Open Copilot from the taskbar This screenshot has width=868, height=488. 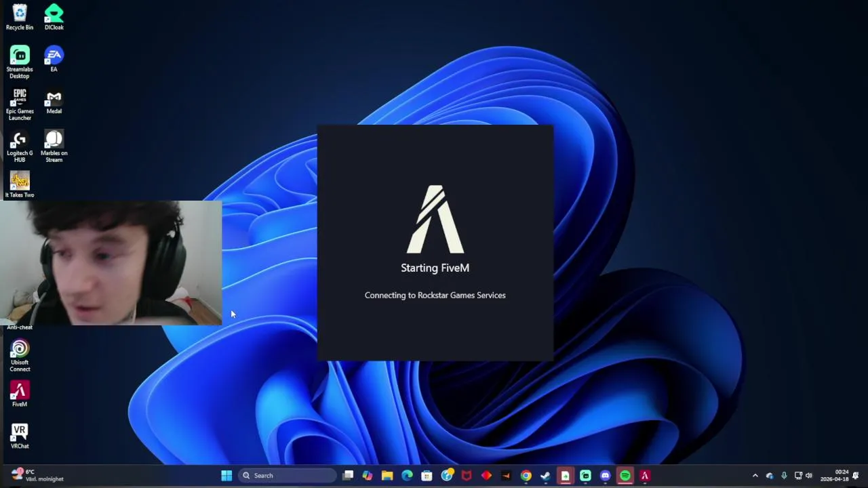368,476
